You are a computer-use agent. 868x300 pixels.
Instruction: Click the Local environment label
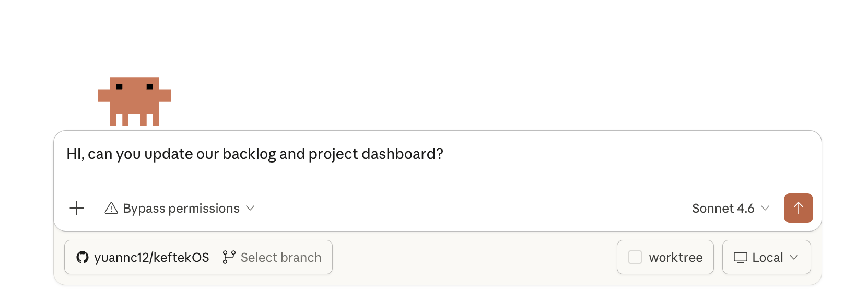tap(767, 257)
